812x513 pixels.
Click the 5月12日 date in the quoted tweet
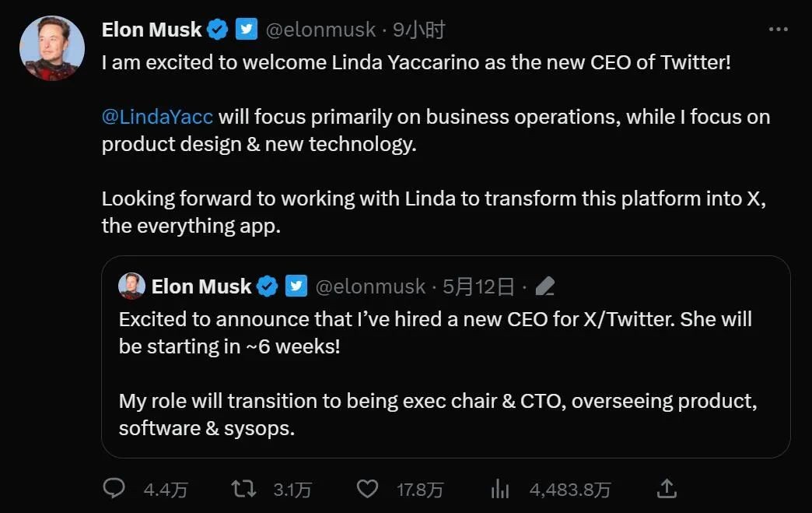point(478,286)
